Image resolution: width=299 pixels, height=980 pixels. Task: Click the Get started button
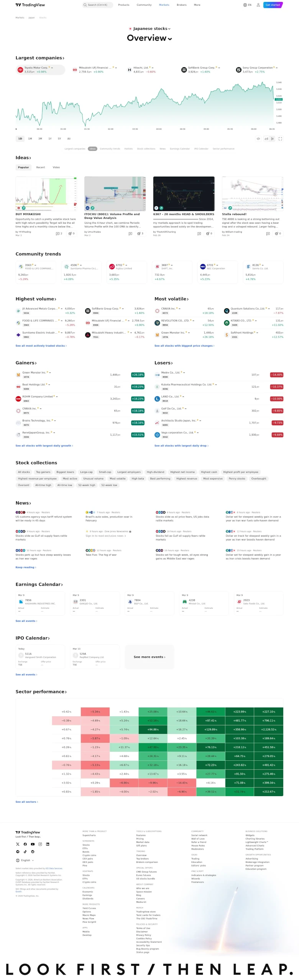(273, 5)
